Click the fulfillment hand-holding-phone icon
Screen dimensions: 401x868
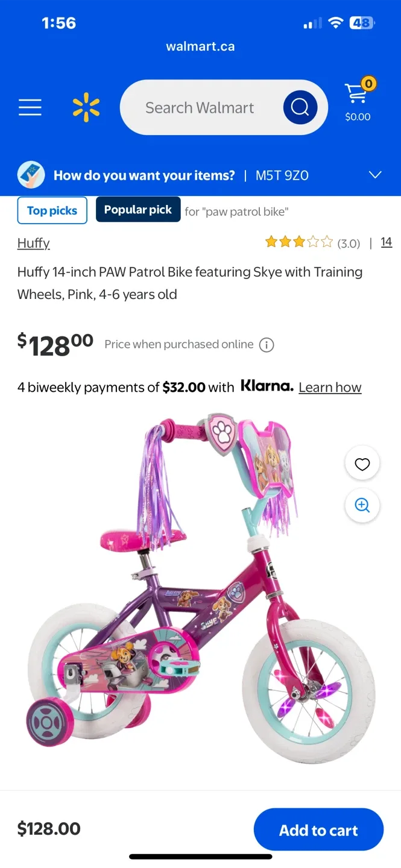[x=30, y=175]
